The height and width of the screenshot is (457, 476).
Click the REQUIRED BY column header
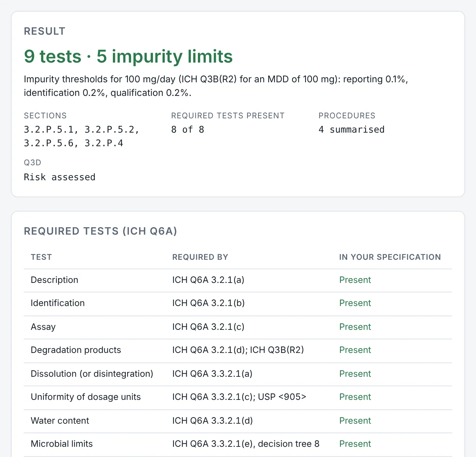200,257
